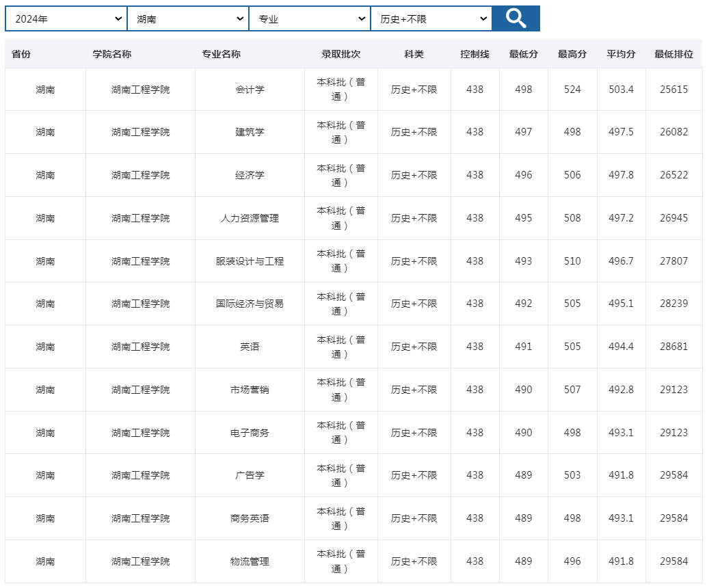This screenshot has height=588, width=709.
Task: Click the 平均分 column header
Action: point(621,54)
